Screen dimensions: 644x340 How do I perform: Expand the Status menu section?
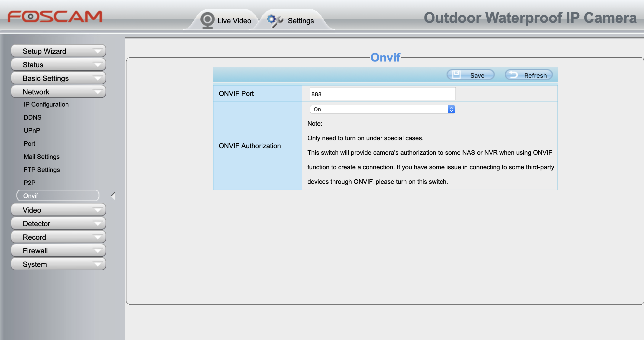pos(58,65)
